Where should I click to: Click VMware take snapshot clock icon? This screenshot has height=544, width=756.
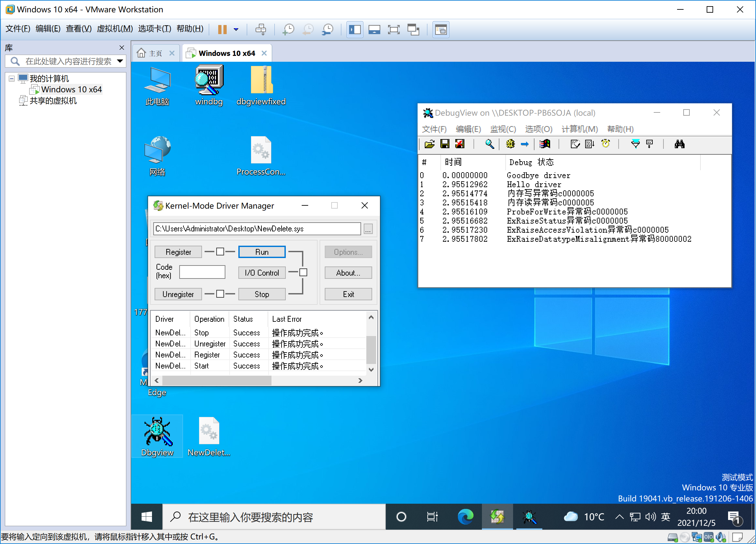288,29
